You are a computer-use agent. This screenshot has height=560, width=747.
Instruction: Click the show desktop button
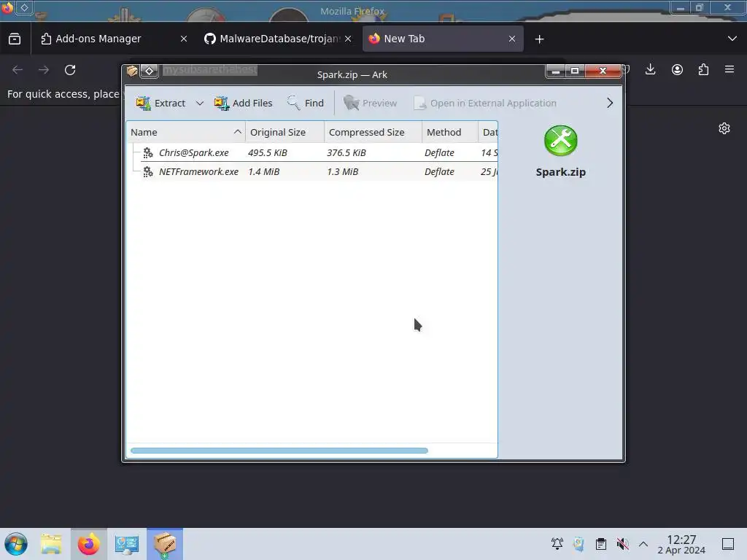pos(727,544)
